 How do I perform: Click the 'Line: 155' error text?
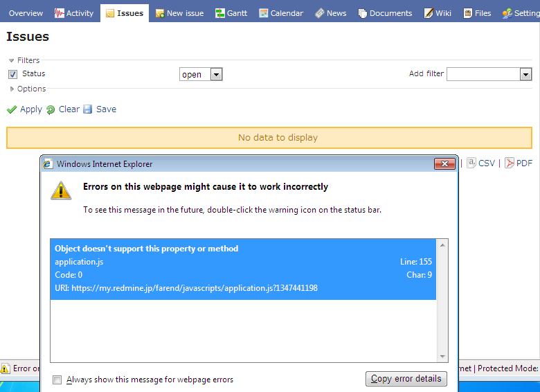tap(415, 262)
